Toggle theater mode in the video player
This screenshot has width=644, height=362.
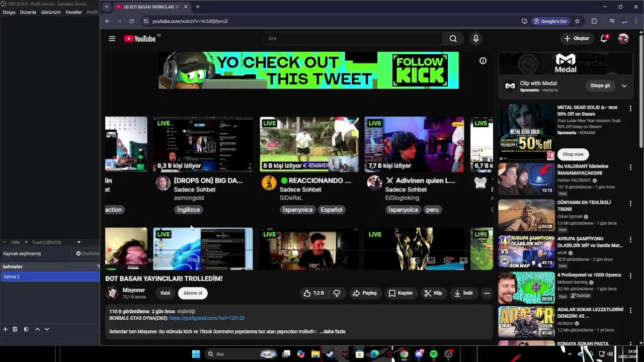click(463, 260)
